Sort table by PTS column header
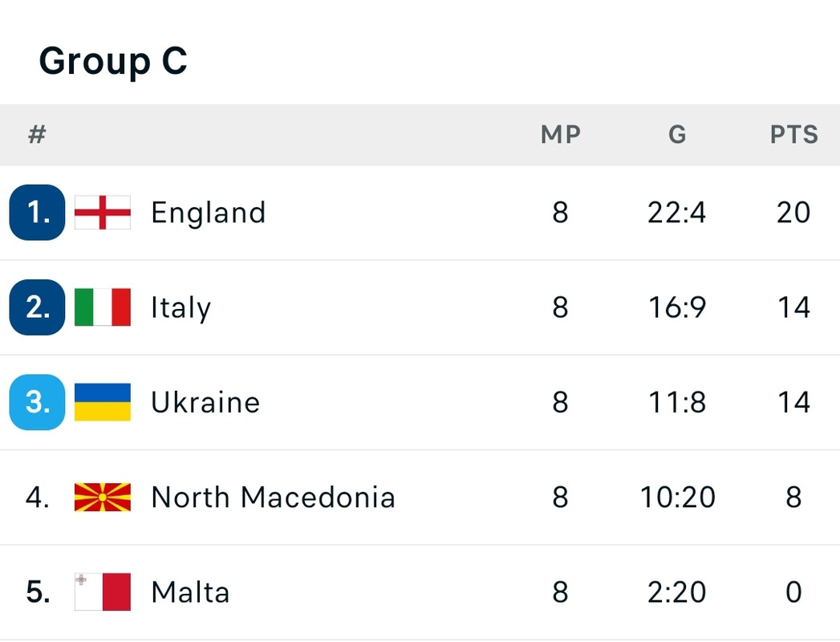The width and height of the screenshot is (840, 642). [x=794, y=135]
